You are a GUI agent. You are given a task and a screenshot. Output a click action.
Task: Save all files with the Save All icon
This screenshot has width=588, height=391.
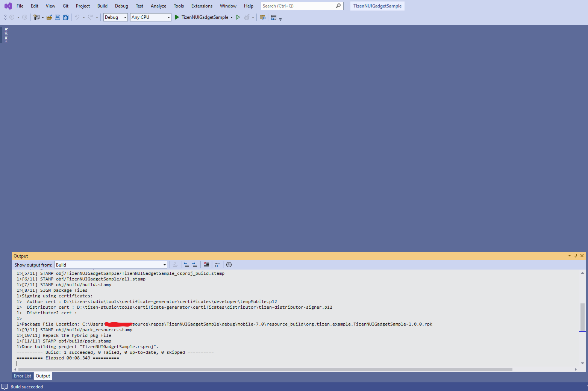point(65,17)
